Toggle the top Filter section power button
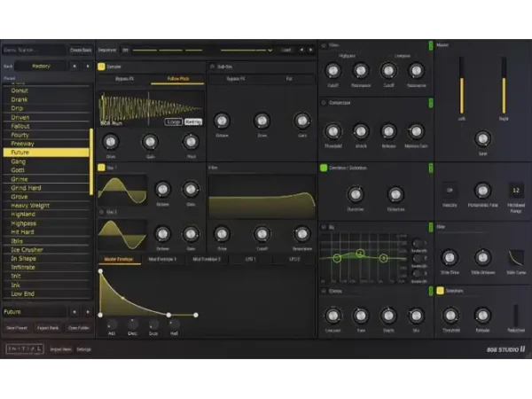The height and width of the screenshot is (399, 532). click(x=324, y=45)
